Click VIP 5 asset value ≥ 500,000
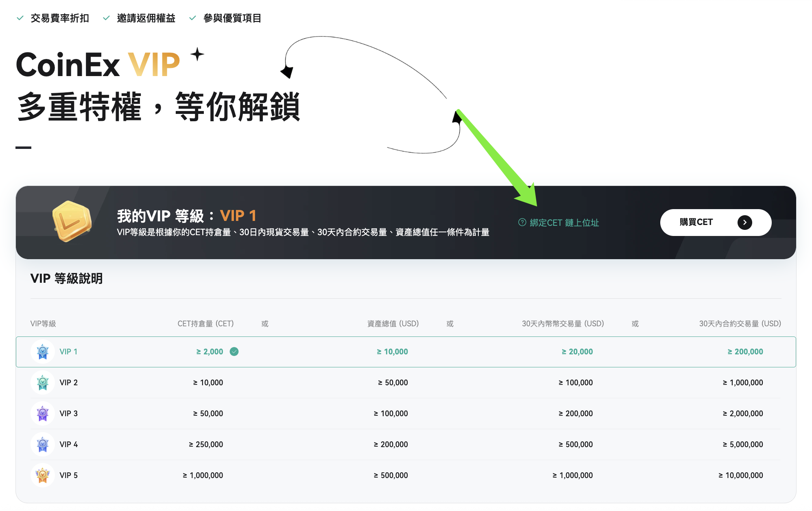The height and width of the screenshot is (511, 812). [x=391, y=475]
